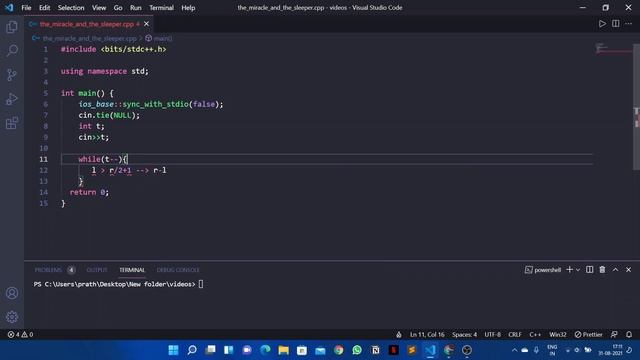Click the editor vertical scrollbar

coord(636,107)
